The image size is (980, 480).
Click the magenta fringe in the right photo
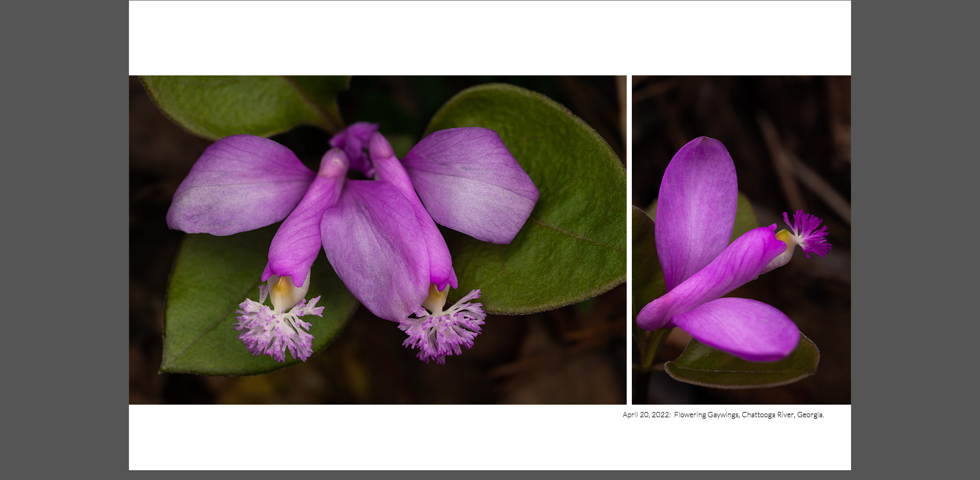tap(809, 234)
